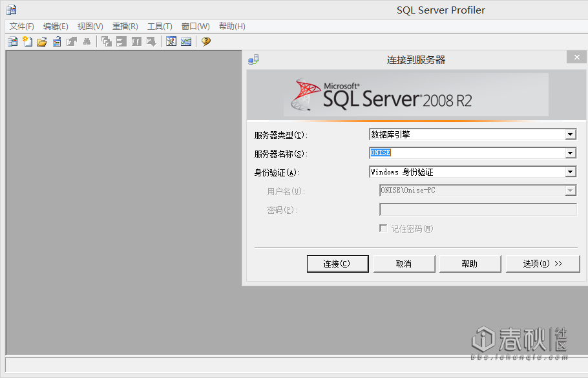
Task: Click the 连接到服务器 dialog title
Action: 416,60
